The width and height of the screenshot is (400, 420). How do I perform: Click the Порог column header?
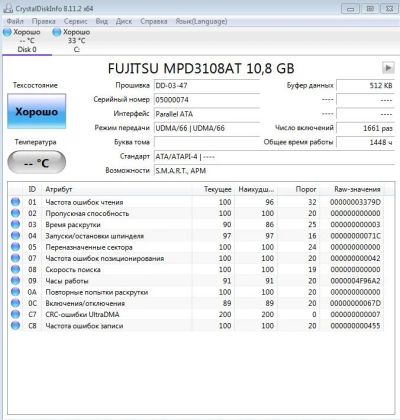[299, 189]
